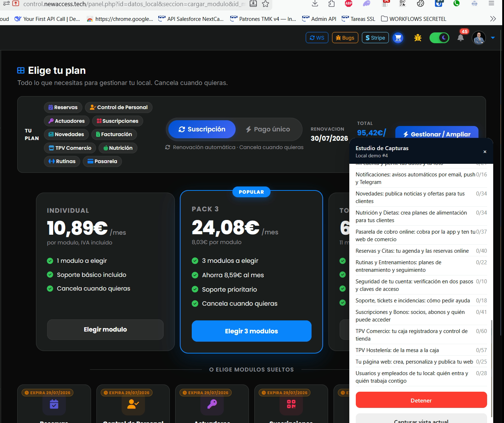The image size is (504, 423).
Task: Click the Reservas calendar module card icon
Action: coord(54,404)
